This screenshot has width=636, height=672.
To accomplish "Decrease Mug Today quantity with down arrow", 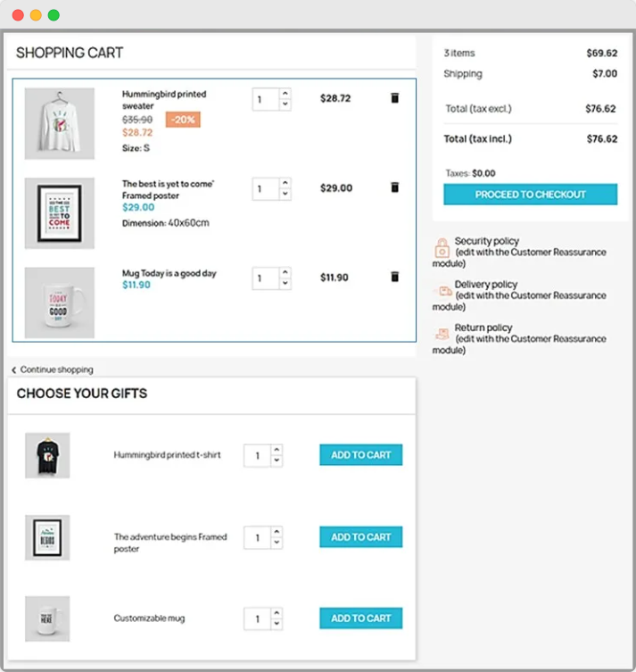I will coord(285,284).
